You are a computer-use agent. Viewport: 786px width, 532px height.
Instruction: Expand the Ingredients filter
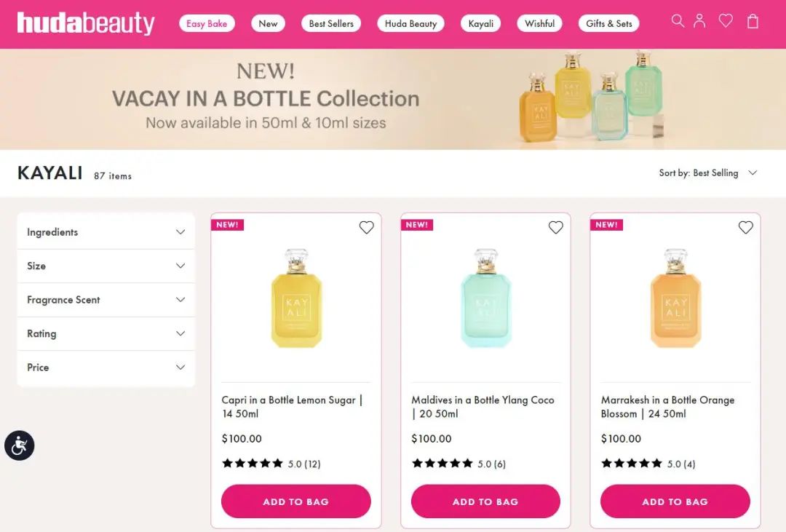[106, 232]
